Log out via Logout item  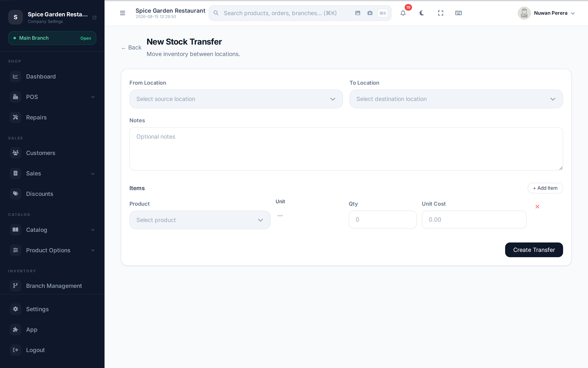point(52,350)
